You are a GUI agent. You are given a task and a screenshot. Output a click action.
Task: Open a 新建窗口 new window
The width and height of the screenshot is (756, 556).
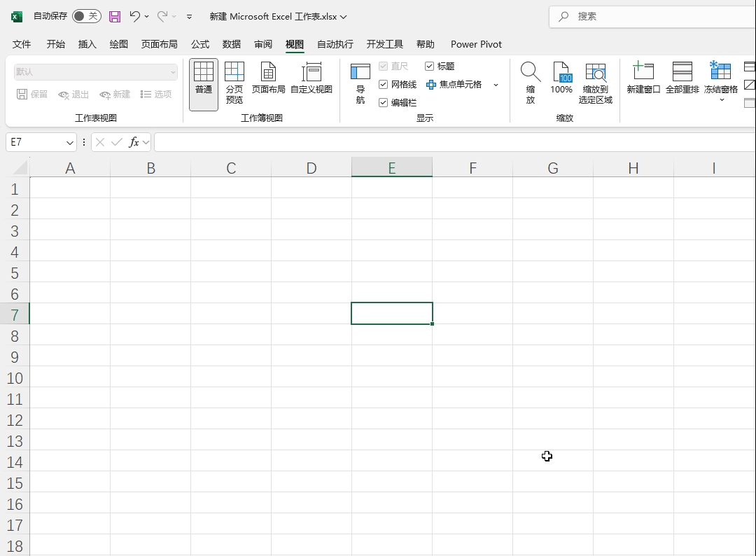click(x=643, y=78)
